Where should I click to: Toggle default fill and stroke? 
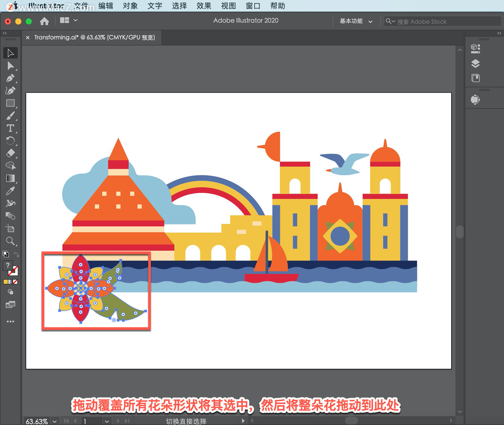click(x=6, y=254)
